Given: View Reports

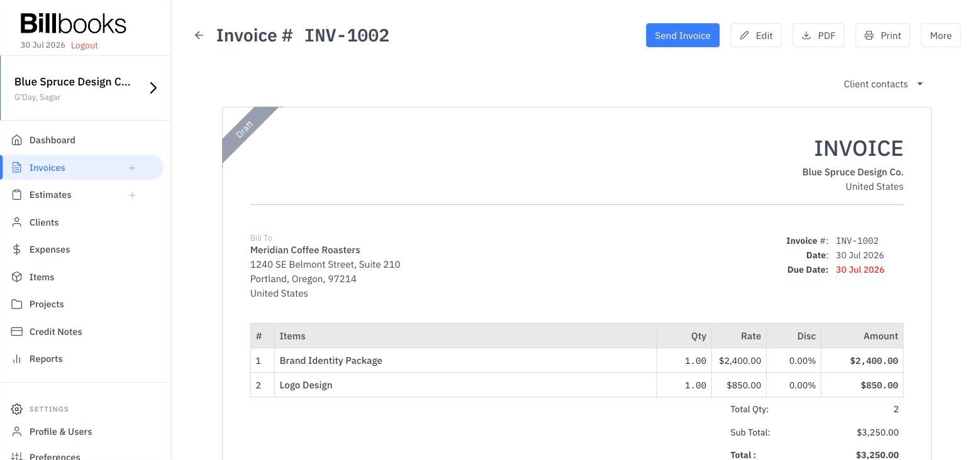Looking at the screenshot, I should (46, 359).
